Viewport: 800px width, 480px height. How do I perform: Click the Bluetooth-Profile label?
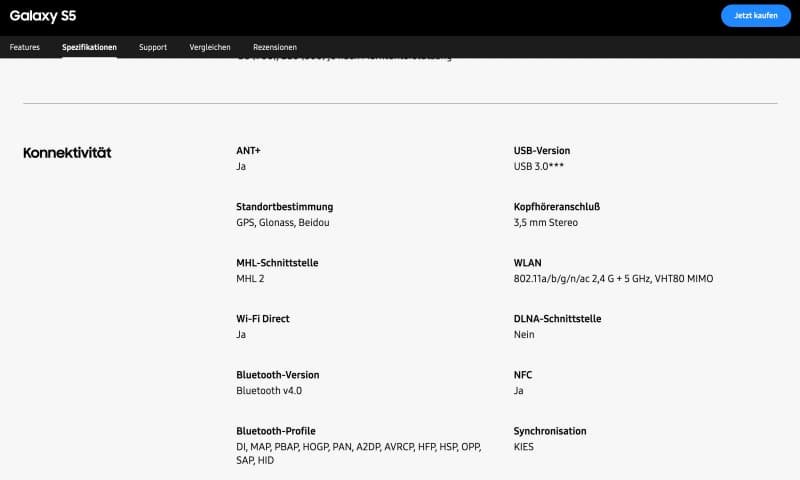point(276,431)
